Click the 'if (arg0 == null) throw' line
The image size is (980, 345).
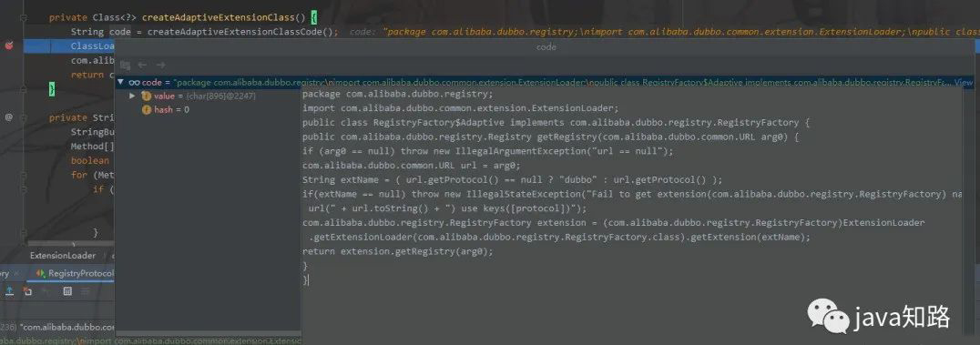pos(487,151)
